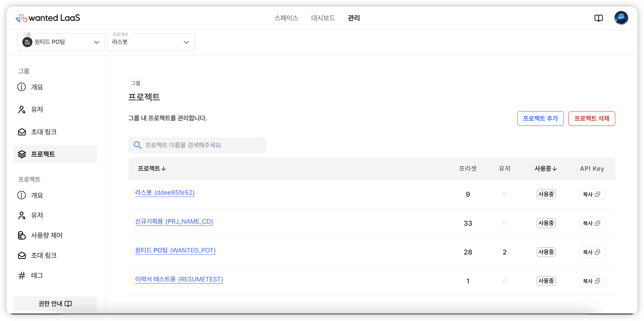Open project 개요 in the sidebar

[x=55, y=195]
